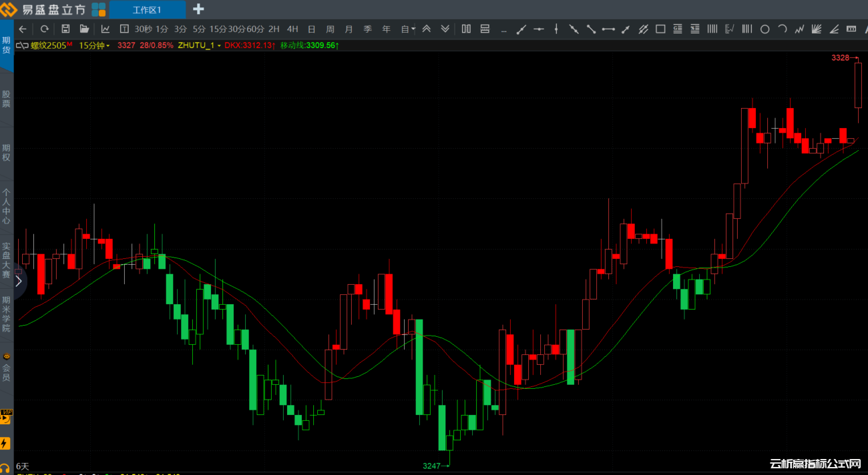This screenshot has height=475, width=868.
Task: Select the circle drawing tool
Action: (x=765, y=29)
